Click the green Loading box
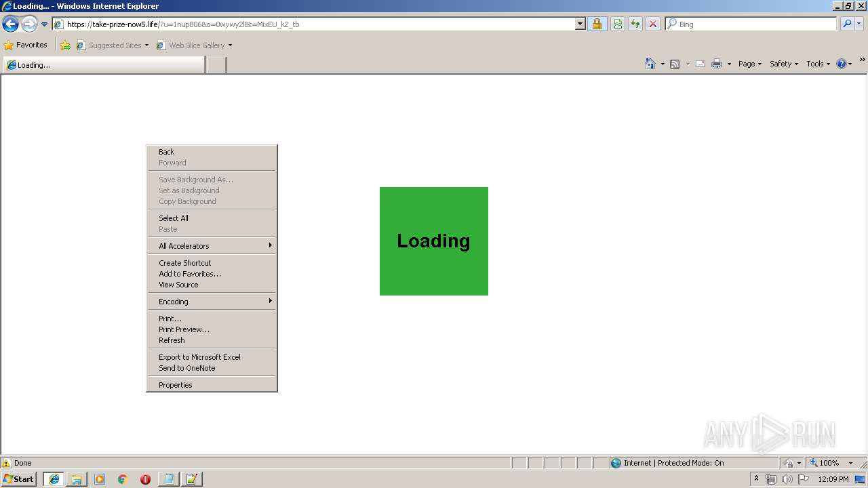 pos(434,241)
